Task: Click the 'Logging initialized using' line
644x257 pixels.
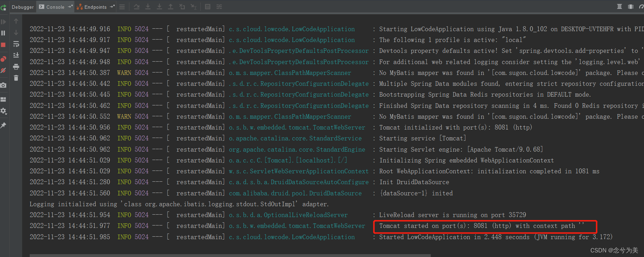Action: [179, 204]
